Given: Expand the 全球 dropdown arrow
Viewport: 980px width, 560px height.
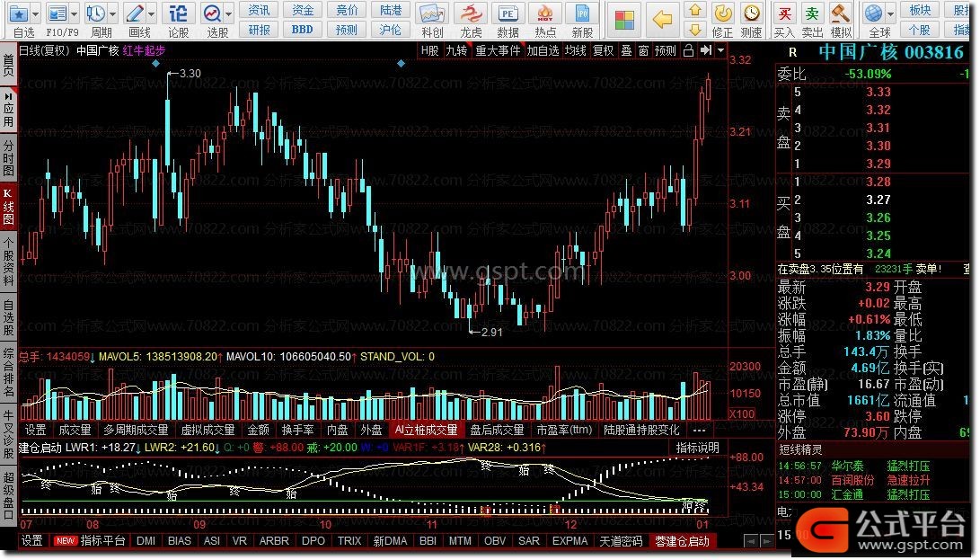Looking at the screenshot, I should point(891,13).
